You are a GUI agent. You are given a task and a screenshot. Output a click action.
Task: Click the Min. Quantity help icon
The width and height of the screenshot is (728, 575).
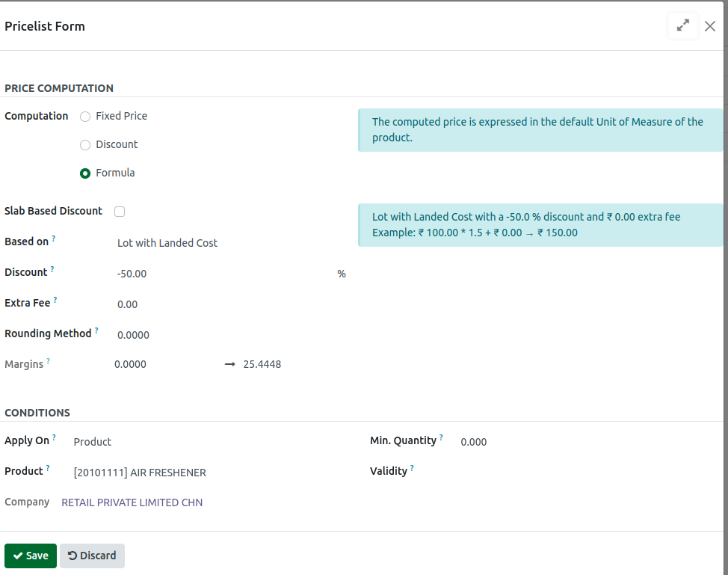(441, 436)
